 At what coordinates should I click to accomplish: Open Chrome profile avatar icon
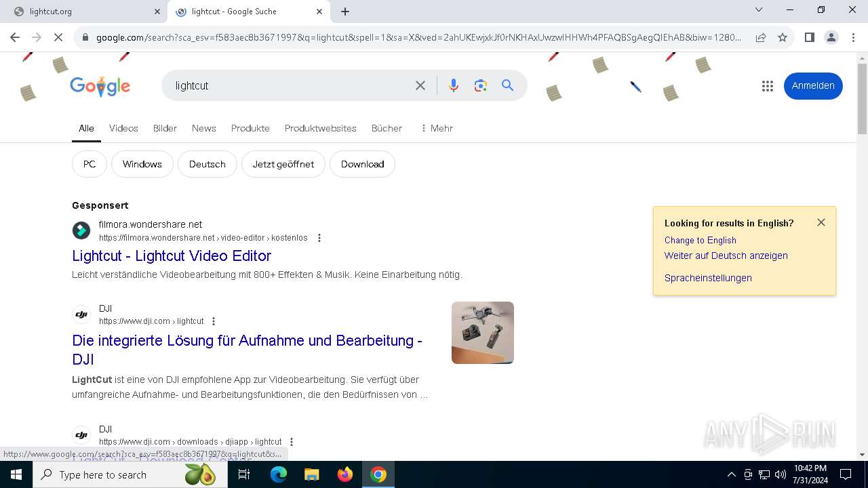[x=831, y=37]
